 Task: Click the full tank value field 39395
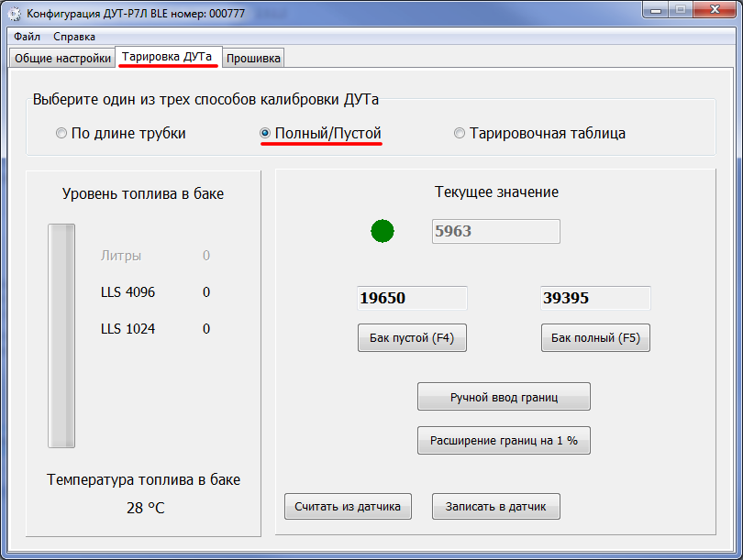tap(595, 298)
